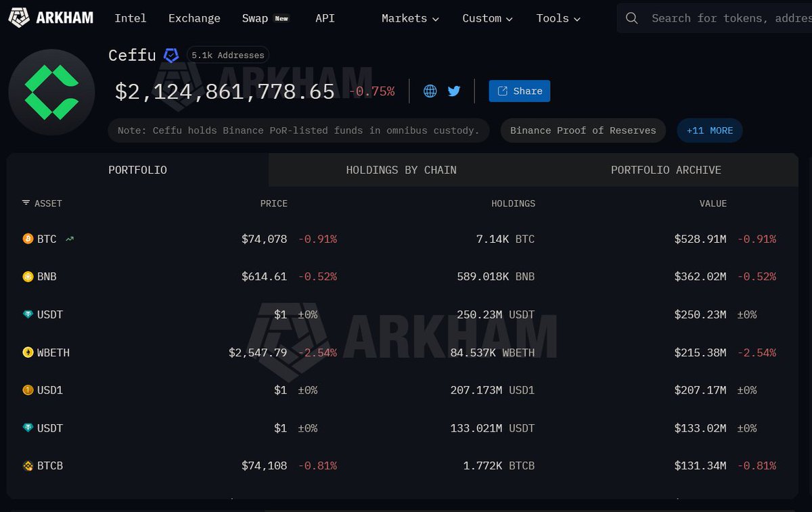Click the BTCB asset name

tap(50, 466)
